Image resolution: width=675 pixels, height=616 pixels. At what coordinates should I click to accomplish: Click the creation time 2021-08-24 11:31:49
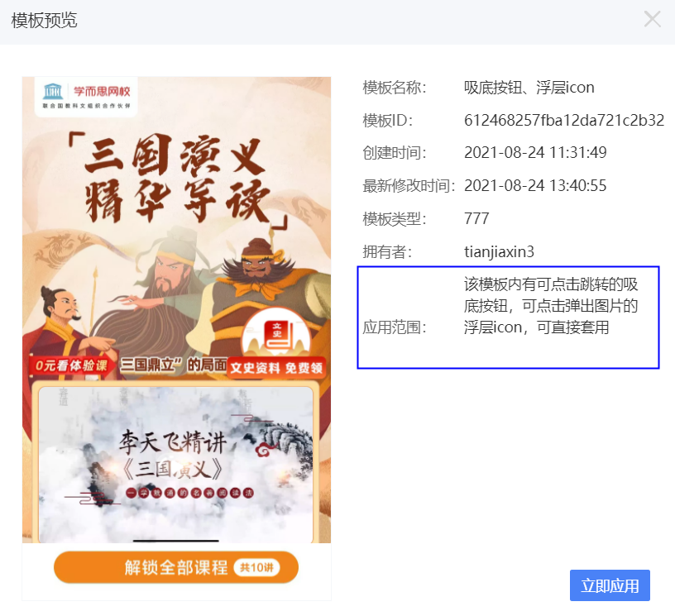[535, 153]
